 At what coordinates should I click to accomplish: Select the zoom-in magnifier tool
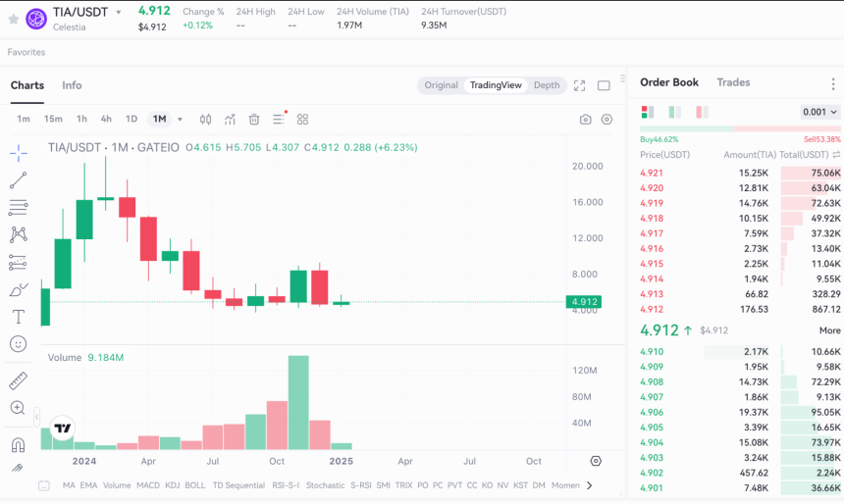click(18, 408)
